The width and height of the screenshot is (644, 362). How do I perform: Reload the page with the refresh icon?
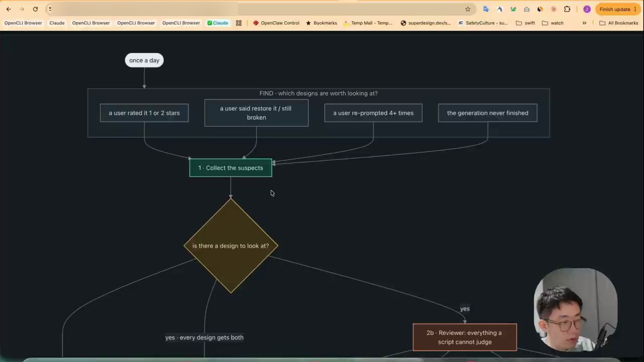click(x=35, y=9)
